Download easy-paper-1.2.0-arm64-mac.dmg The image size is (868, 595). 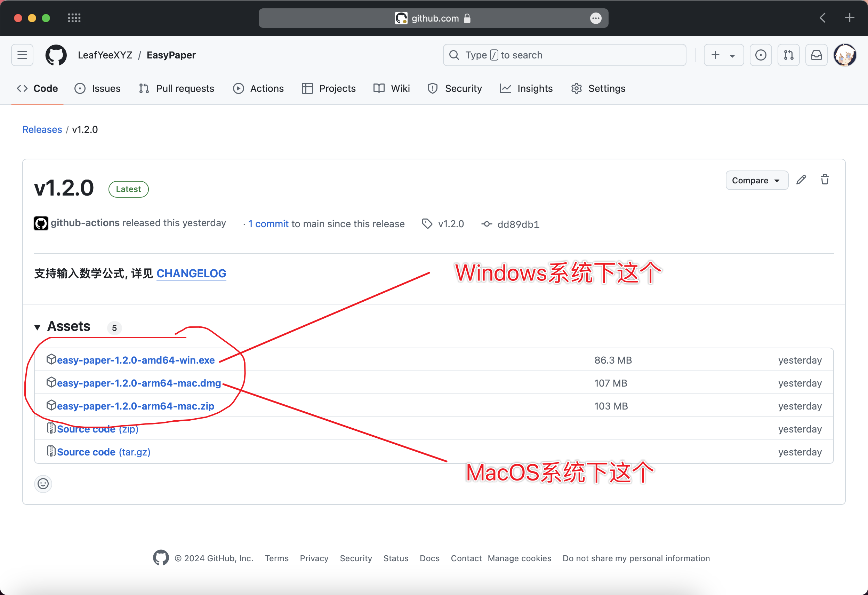[139, 383]
